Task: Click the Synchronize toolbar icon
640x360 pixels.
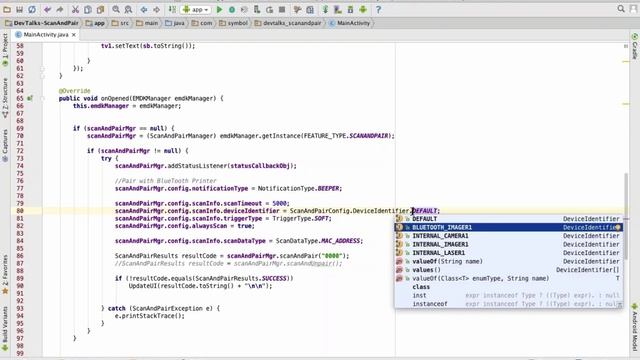Action: (x=32, y=9)
